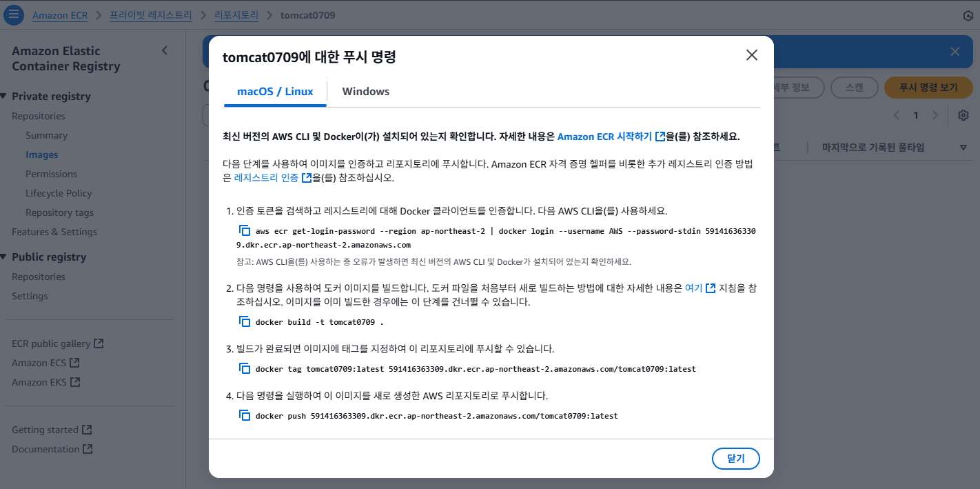This screenshot has width=980, height=489.
Task: Open Amazon ECS external link
Action: pos(45,362)
